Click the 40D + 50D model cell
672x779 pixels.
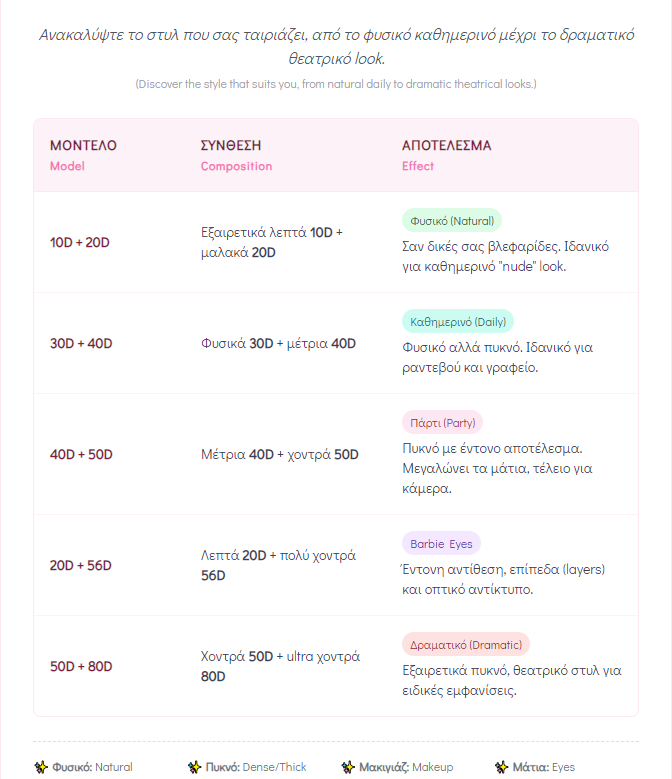point(81,455)
